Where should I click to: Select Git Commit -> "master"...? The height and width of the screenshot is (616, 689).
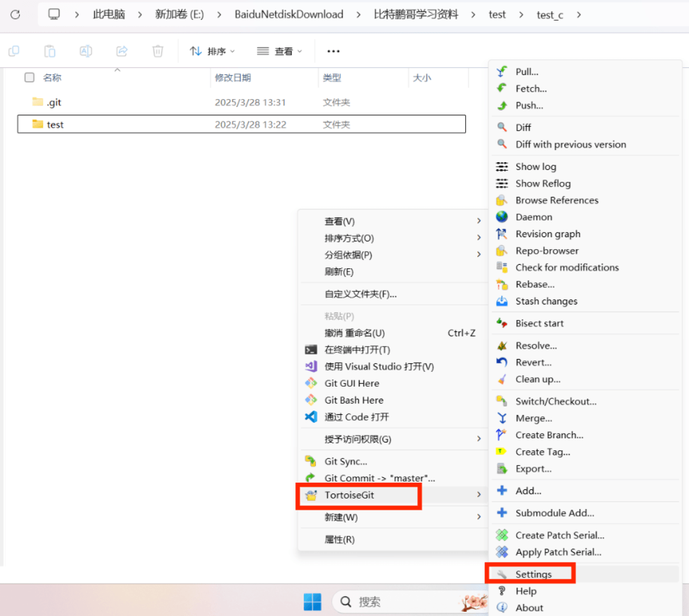pos(393,478)
